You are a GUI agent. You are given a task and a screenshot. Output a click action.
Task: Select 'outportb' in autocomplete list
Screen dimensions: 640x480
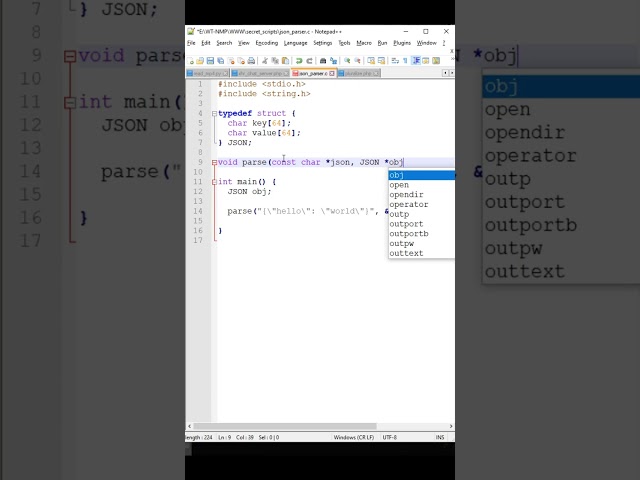click(x=422, y=234)
